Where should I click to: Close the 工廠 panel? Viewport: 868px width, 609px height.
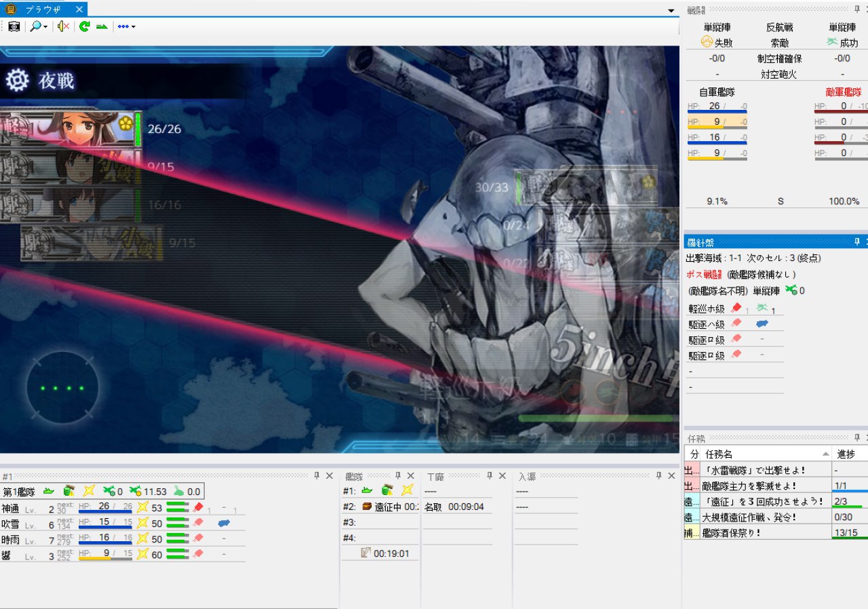[502, 476]
